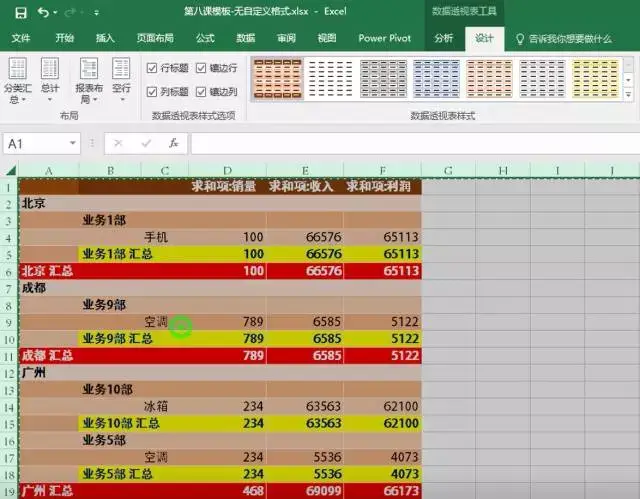Viewport: 640px width, 499px height.
Task: Switch to the 页面布局 ribbon tab
Action: 155,38
